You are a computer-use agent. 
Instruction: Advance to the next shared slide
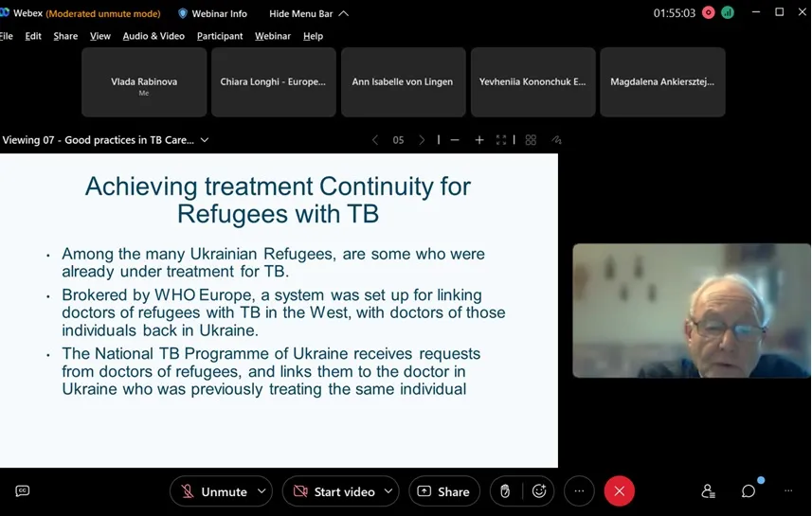pyautogui.click(x=422, y=140)
